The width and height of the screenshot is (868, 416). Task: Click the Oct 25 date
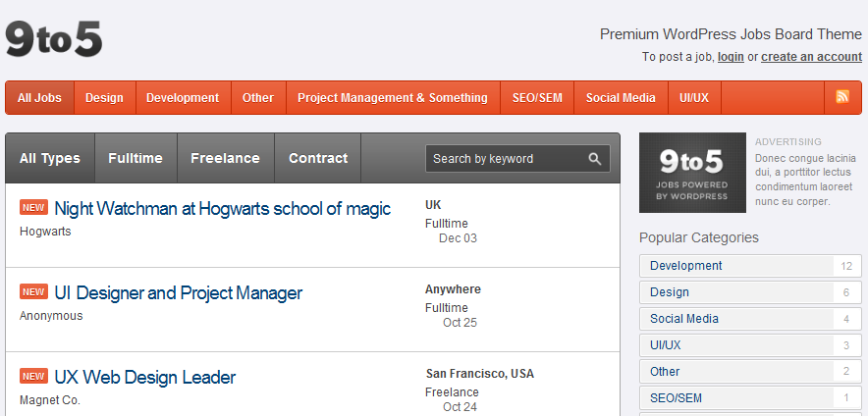(x=460, y=323)
